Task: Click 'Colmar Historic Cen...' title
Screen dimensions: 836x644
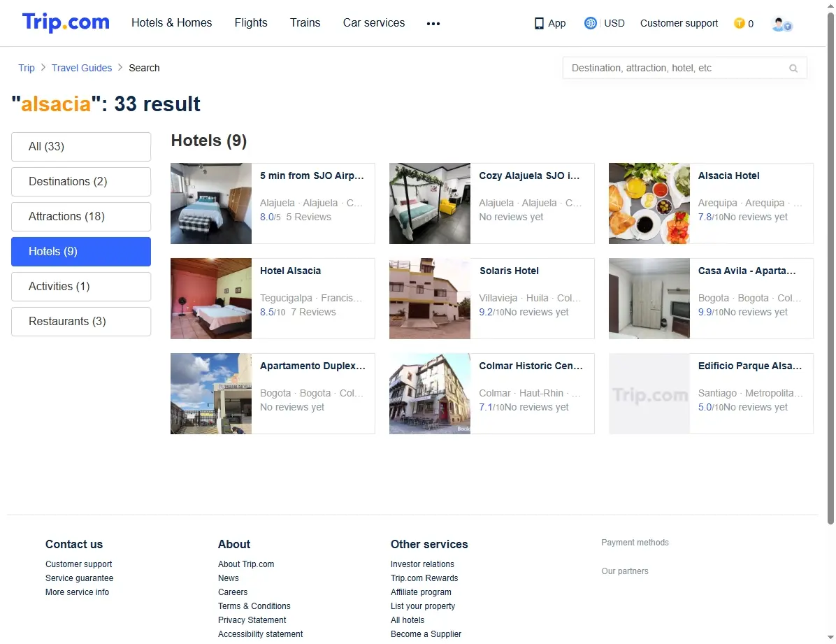Action: point(531,366)
